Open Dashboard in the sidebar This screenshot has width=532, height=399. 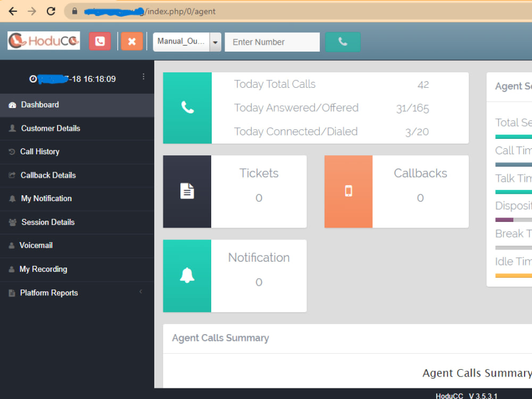tap(77, 105)
